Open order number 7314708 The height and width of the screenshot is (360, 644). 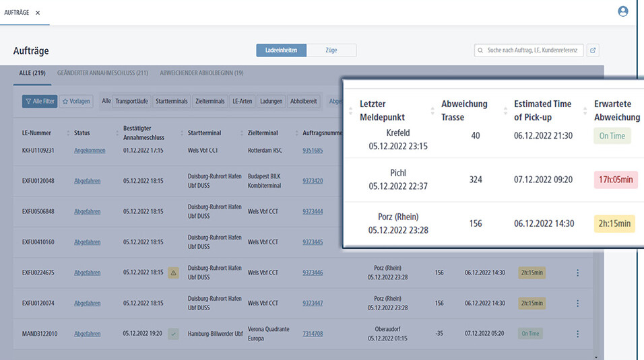point(313,334)
